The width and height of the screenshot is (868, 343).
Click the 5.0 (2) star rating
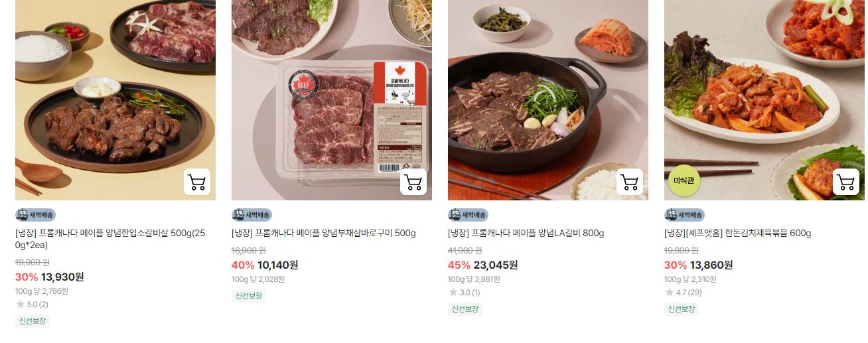[x=32, y=305]
